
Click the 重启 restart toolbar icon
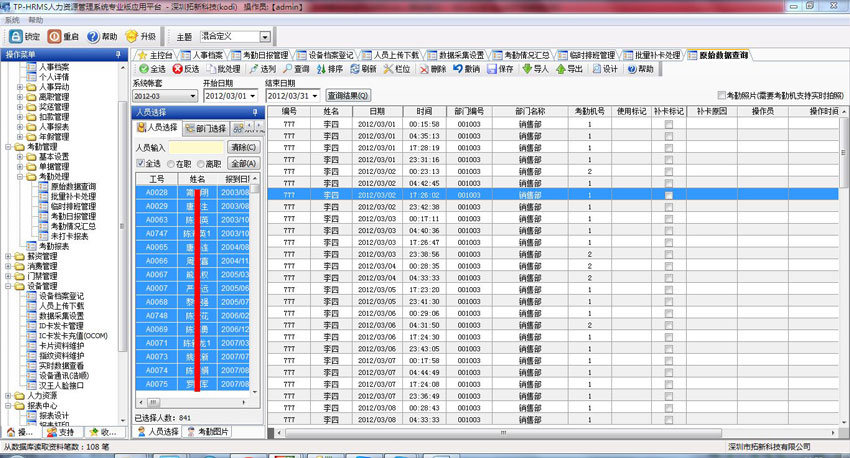(x=54, y=36)
